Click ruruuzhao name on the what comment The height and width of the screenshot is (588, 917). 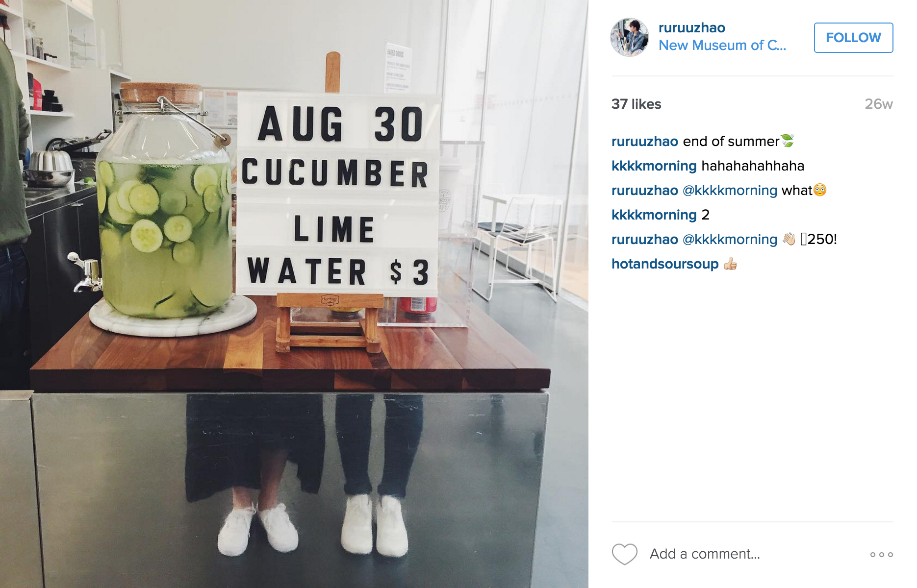pyautogui.click(x=645, y=191)
